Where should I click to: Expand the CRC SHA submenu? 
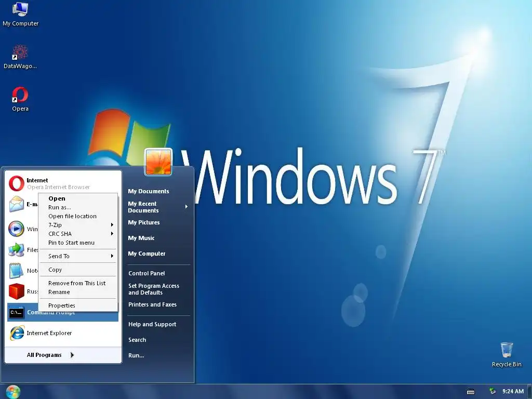[x=78, y=234]
